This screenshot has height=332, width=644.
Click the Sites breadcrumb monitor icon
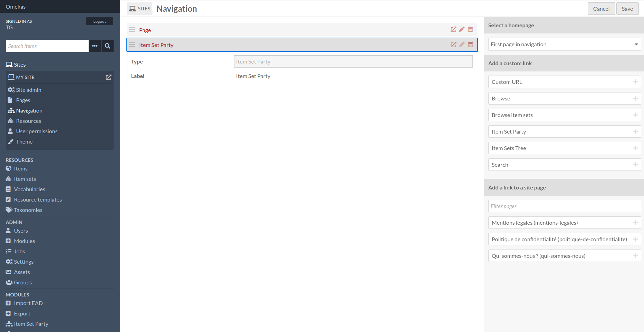tap(133, 9)
